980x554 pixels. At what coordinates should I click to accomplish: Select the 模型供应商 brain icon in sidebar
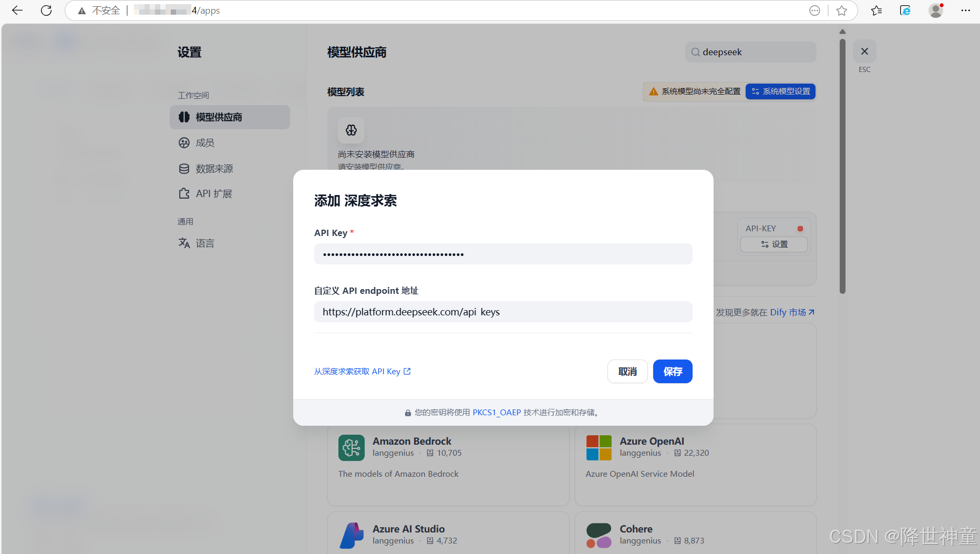[184, 117]
